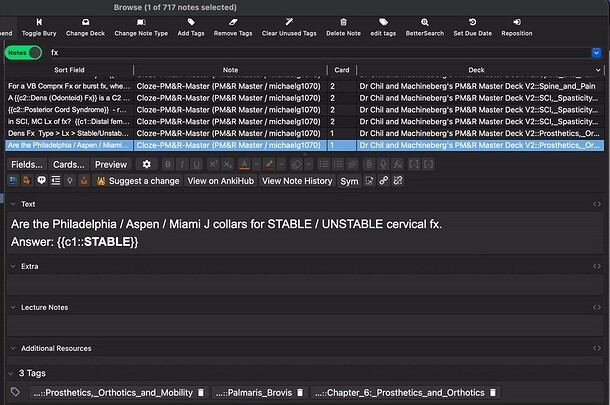Click the Reposition toolbar icon
Screen dimensions: 610x405
(x=516, y=21)
